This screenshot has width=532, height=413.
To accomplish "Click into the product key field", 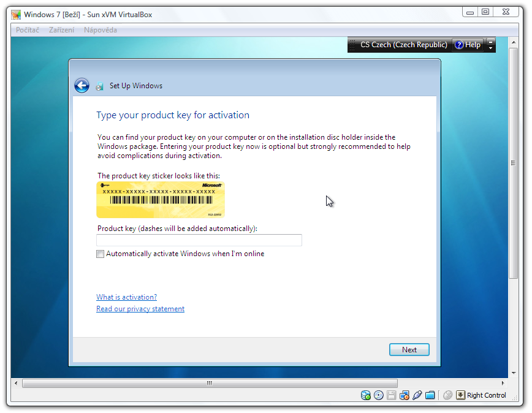I will (199, 240).
